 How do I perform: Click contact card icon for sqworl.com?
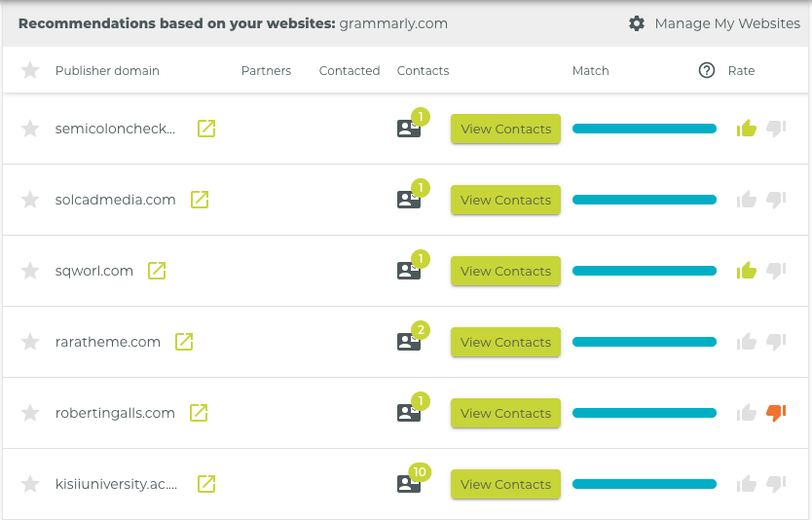click(x=409, y=271)
